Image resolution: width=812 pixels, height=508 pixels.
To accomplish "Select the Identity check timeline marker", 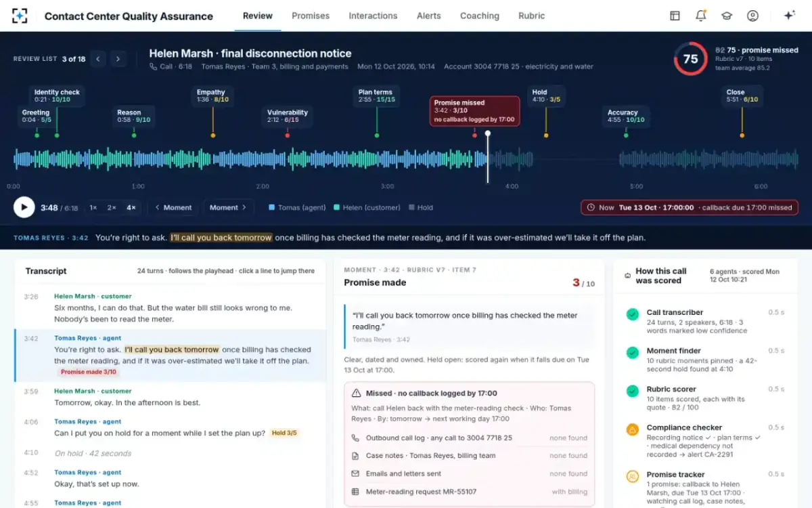I will click(57, 96).
